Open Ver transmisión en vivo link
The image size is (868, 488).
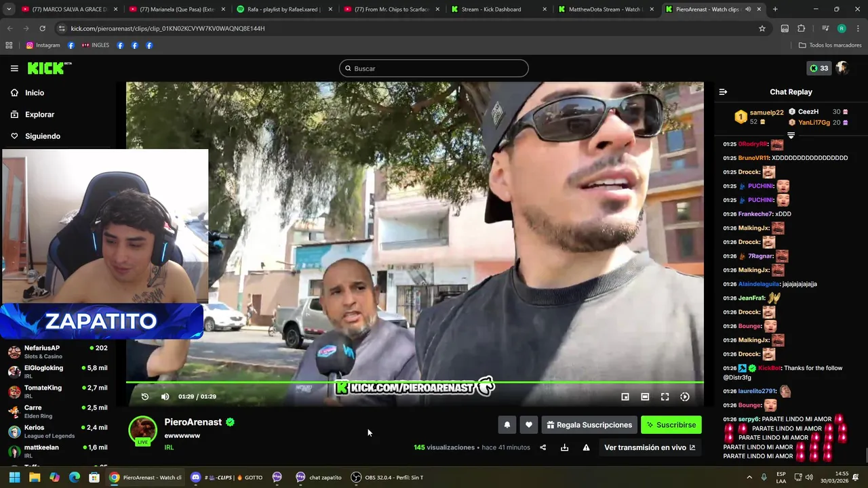pyautogui.click(x=650, y=447)
